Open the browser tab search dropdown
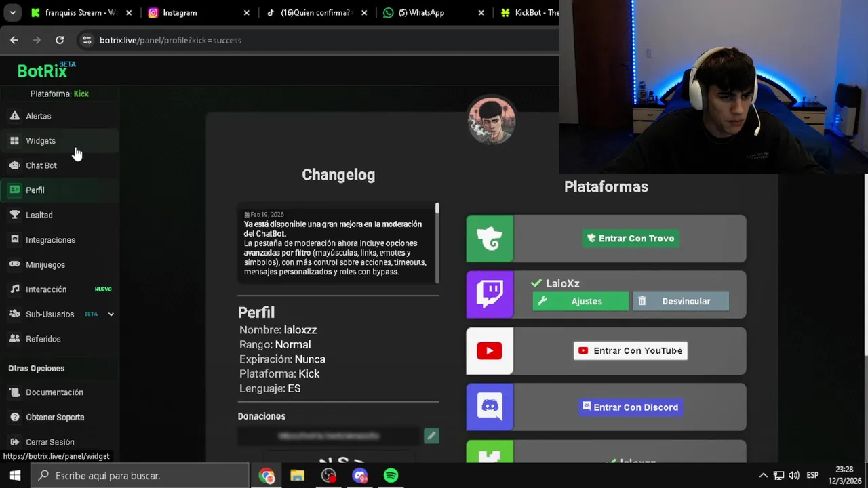The width and height of the screenshot is (868, 488). click(12, 12)
